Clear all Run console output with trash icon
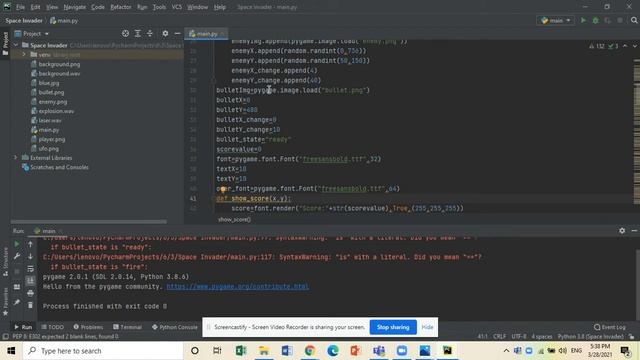This screenshot has height=360, width=640. tap(30, 305)
